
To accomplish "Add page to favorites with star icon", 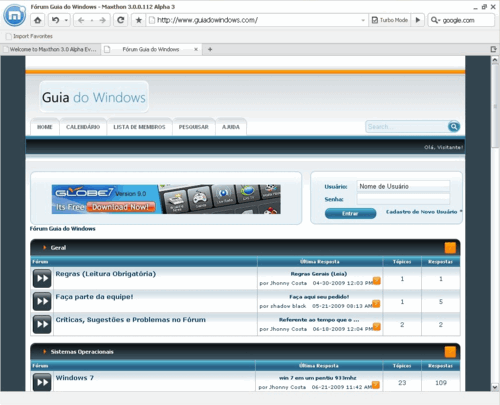I will point(138,20).
